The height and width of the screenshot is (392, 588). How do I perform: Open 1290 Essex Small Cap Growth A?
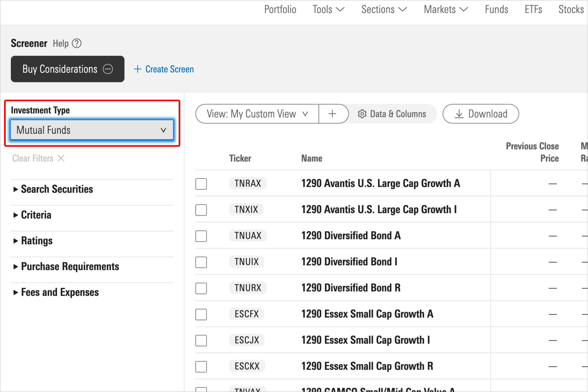(367, 314)
